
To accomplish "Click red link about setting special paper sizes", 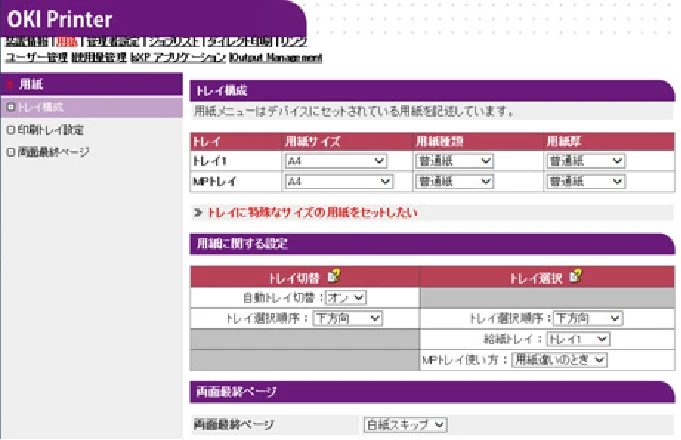I will click(x=312, y=212).
